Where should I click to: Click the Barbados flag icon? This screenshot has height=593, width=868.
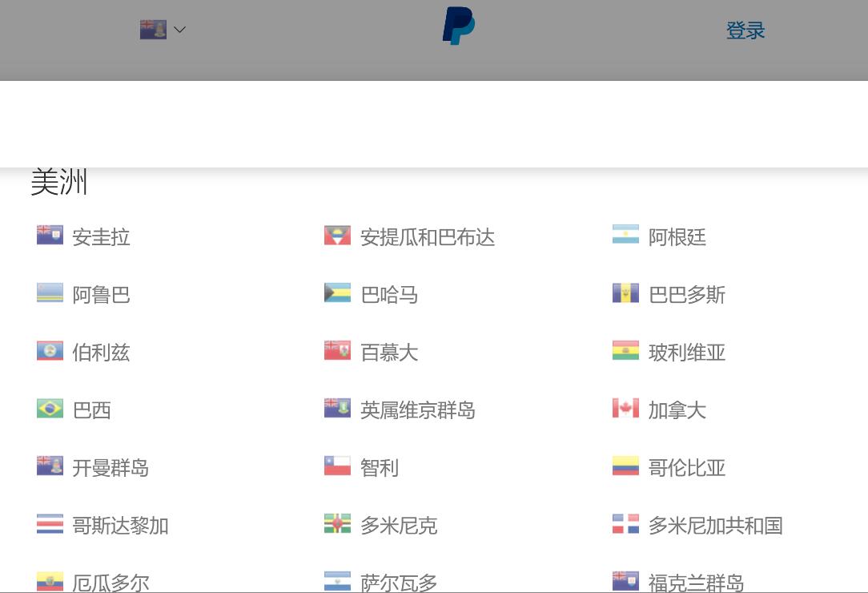pyautogui.click(x=625, y=293)
